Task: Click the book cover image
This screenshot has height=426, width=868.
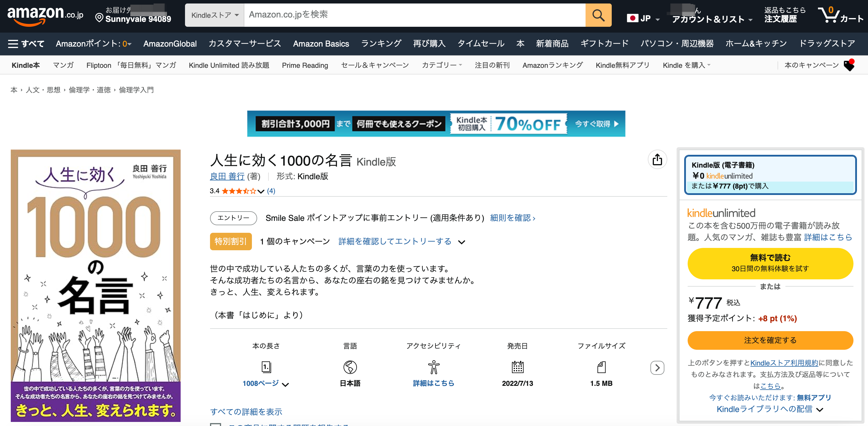Action: (96, 286)
